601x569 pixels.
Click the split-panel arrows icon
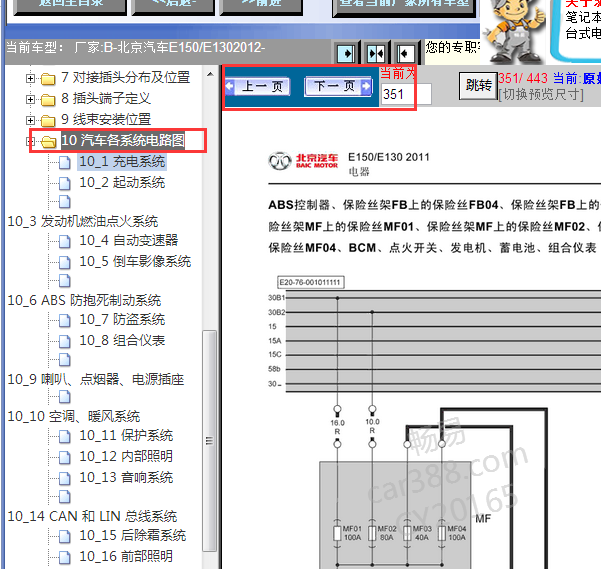point(376,54)
